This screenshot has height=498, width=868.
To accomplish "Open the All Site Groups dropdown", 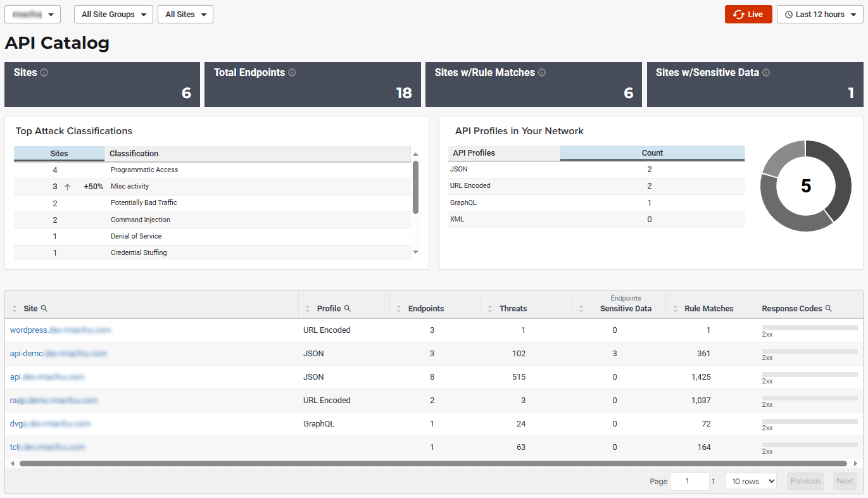I will [113, 14].
